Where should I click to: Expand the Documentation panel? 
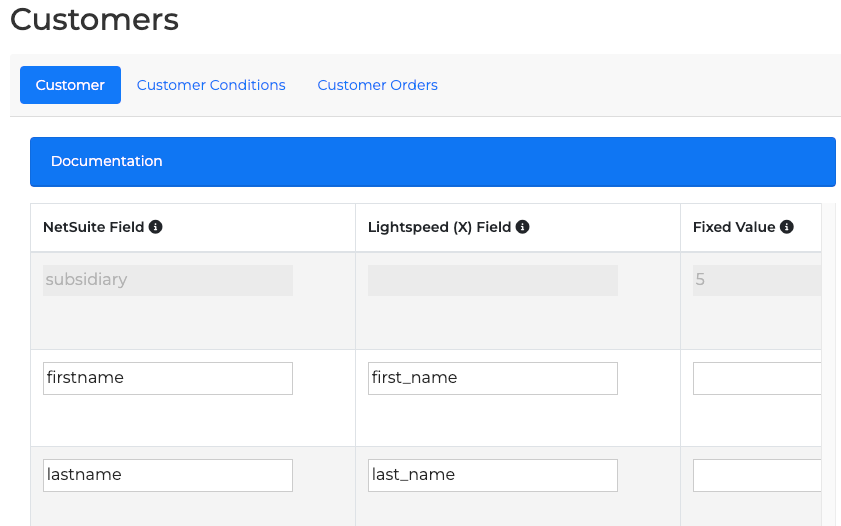click(x=432, y=161)
